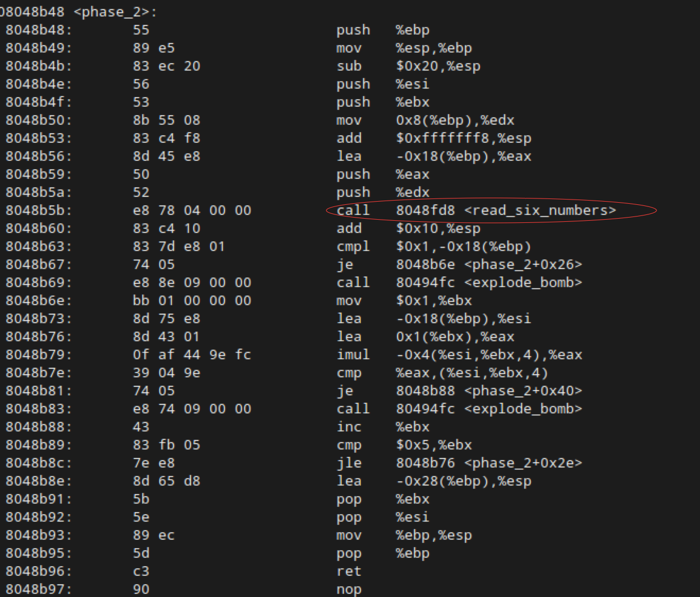The height and width of the screenshot is (597, 700).
Task: Click the ret instruction mnemonic
Action: coord(349,571)
